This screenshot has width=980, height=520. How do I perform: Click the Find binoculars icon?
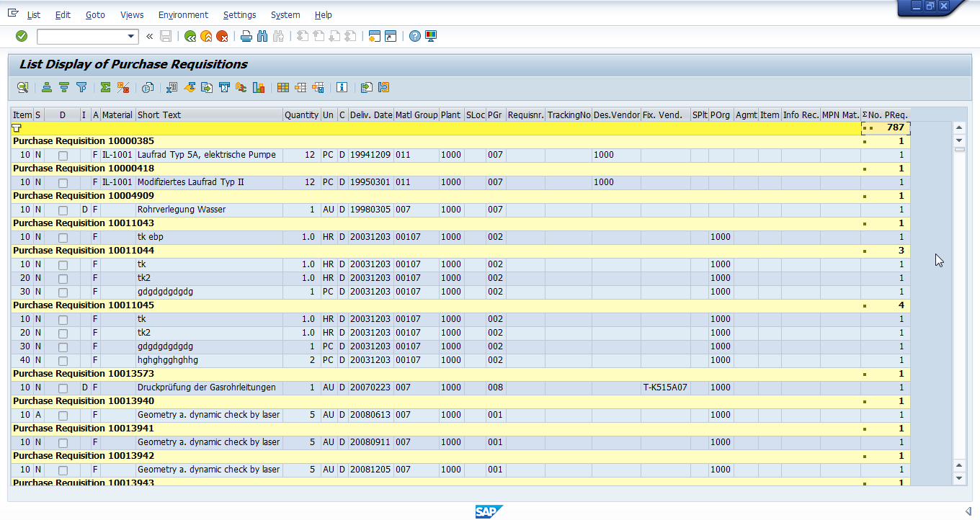[262, 36]
